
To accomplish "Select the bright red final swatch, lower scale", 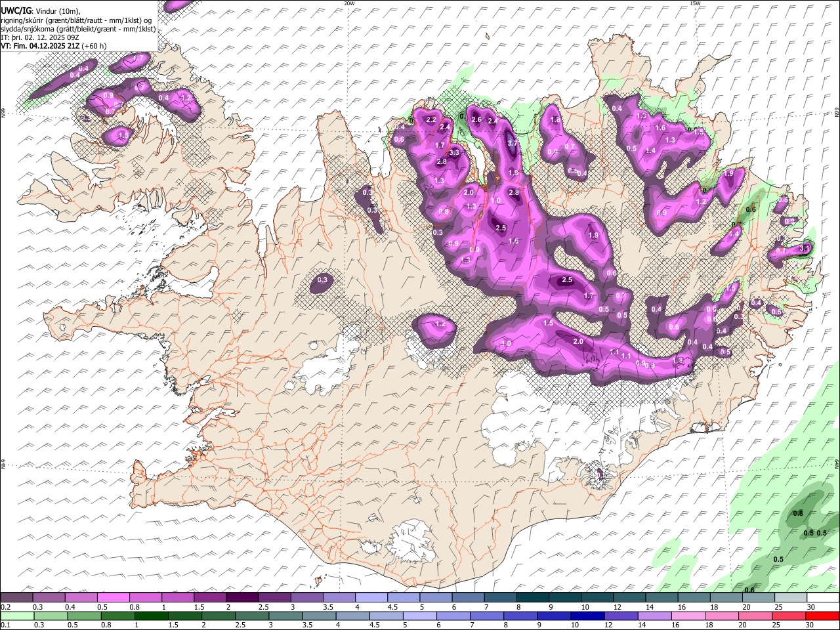I will pyautogui.click(x=823, y=616).
